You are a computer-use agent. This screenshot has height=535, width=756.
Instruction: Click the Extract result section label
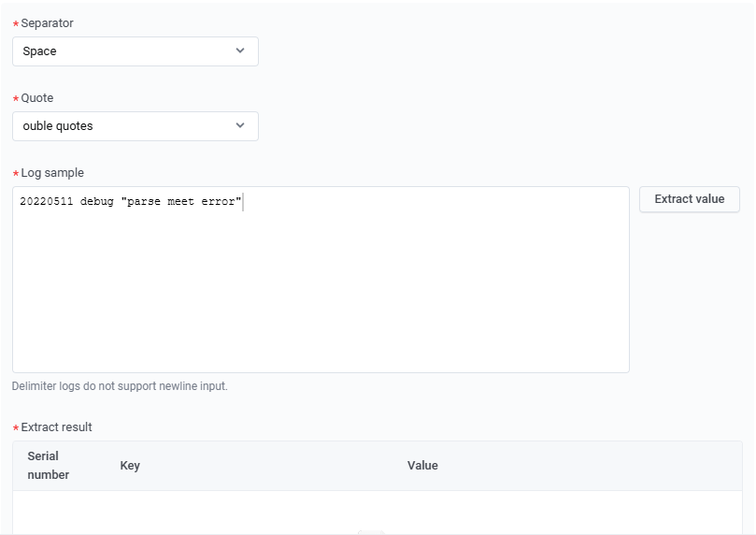(x=56, y=427)
